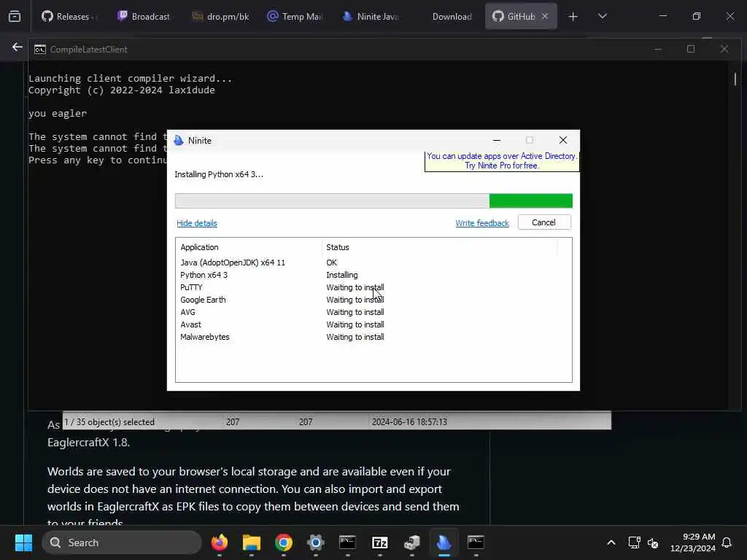
Task: Open a new browser tab
Action: (573, 17)
